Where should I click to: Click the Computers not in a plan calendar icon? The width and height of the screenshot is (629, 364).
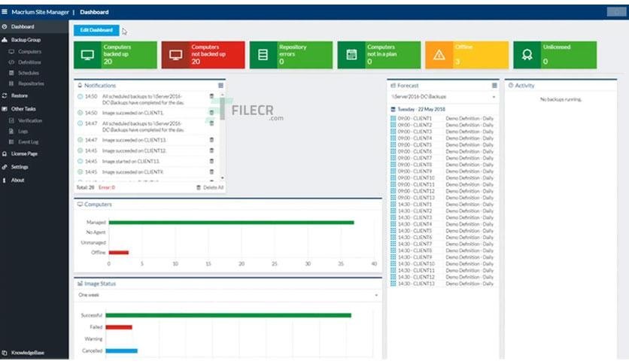351,55
